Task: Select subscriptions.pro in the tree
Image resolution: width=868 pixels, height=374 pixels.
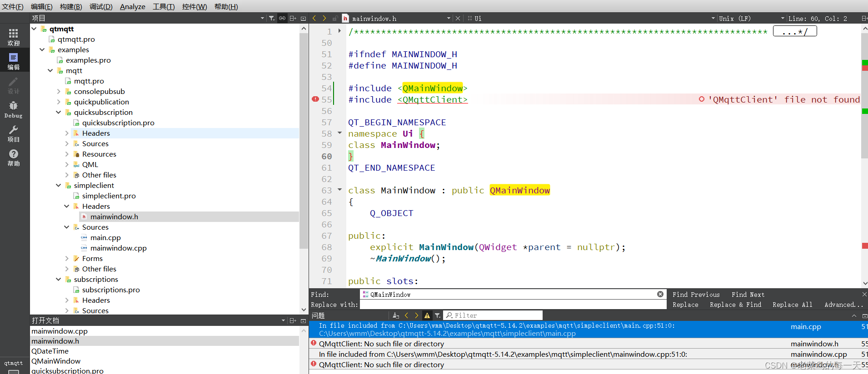Action: (x=110, y=290)
